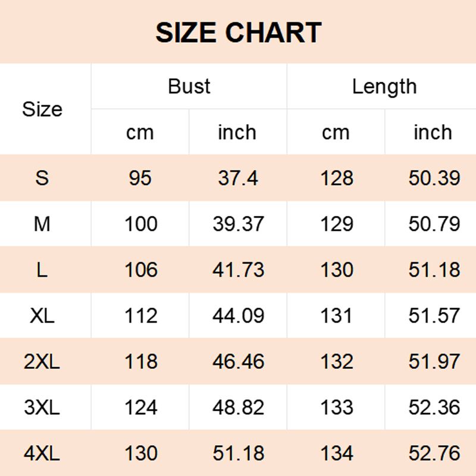Click the 3XL size row label
This screenshot has height=476, width=476.
[42, 408]
